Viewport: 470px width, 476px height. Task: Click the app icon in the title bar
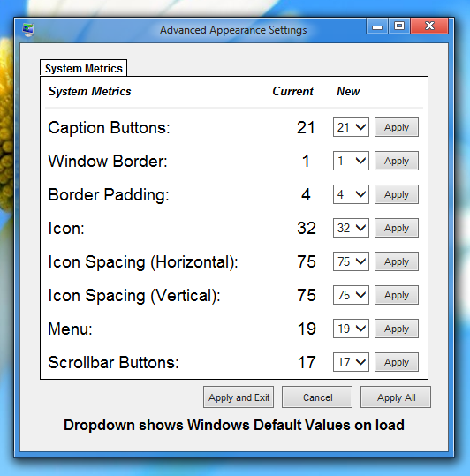[28, 30]
